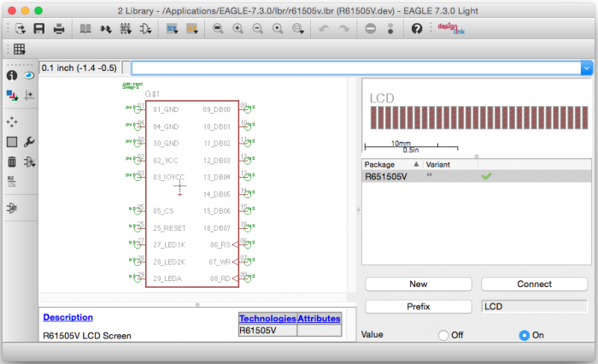598x364 pixels.
Task: Click the redraw magnifier icon
Action: 278,28
